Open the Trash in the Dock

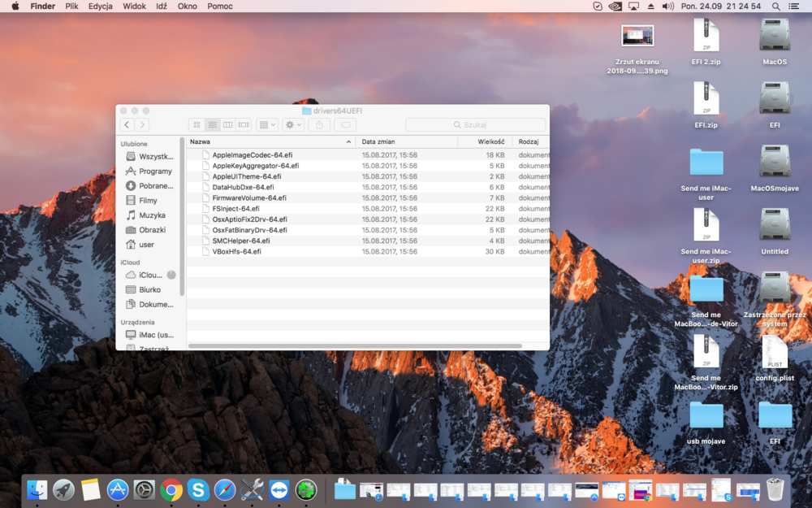pyautogui.click(x=775, y=489)
